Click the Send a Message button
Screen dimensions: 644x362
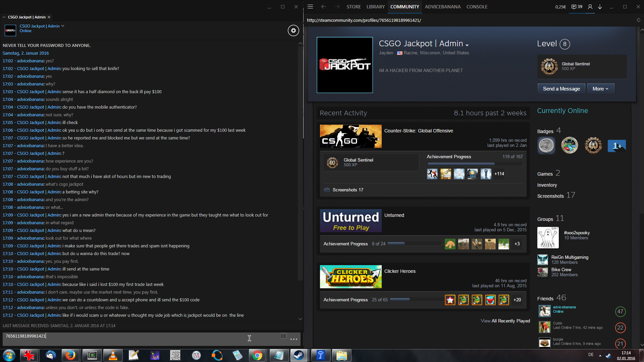(561, 89)
